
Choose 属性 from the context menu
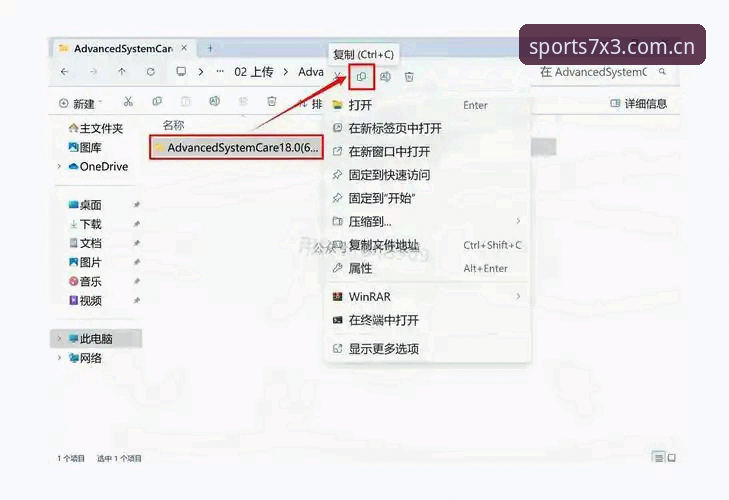point(428,268)
